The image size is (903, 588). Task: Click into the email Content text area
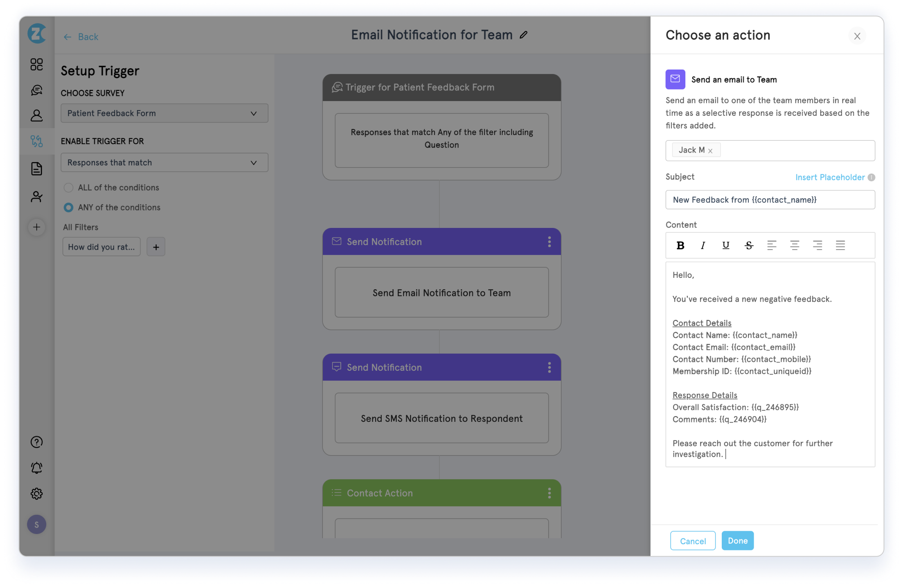click(770, 364)
